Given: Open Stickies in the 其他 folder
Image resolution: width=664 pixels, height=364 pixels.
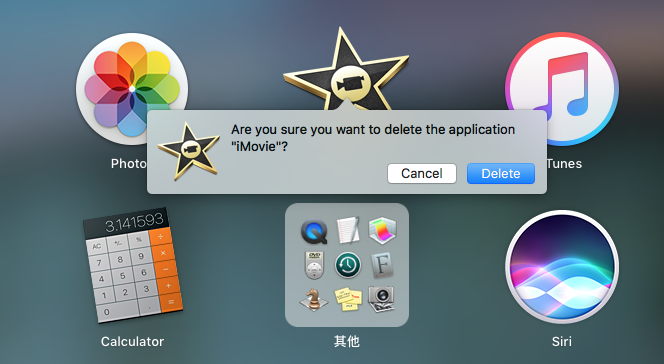Looking at the screenshot, I should tap(348, 299).
